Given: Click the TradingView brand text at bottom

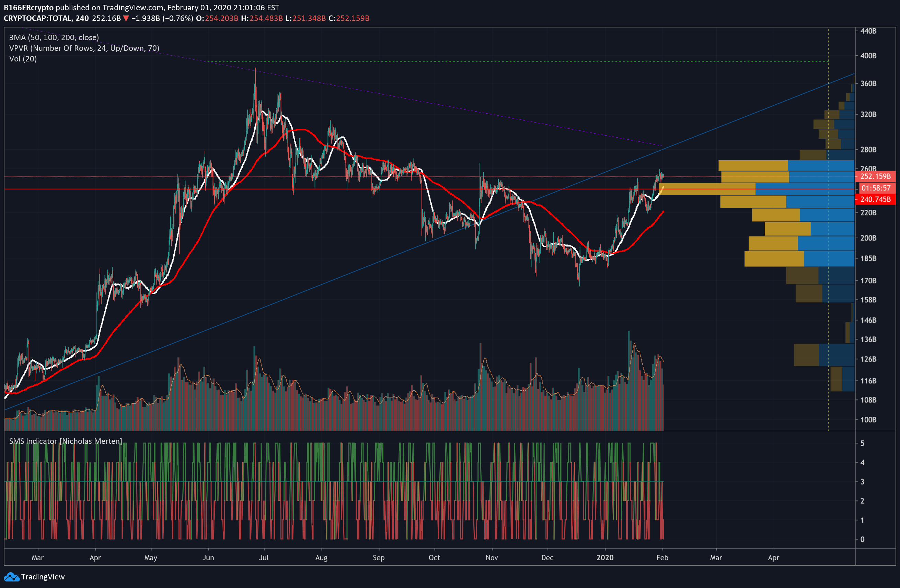Looking at the screenshot, I should (x=43, y=577).
